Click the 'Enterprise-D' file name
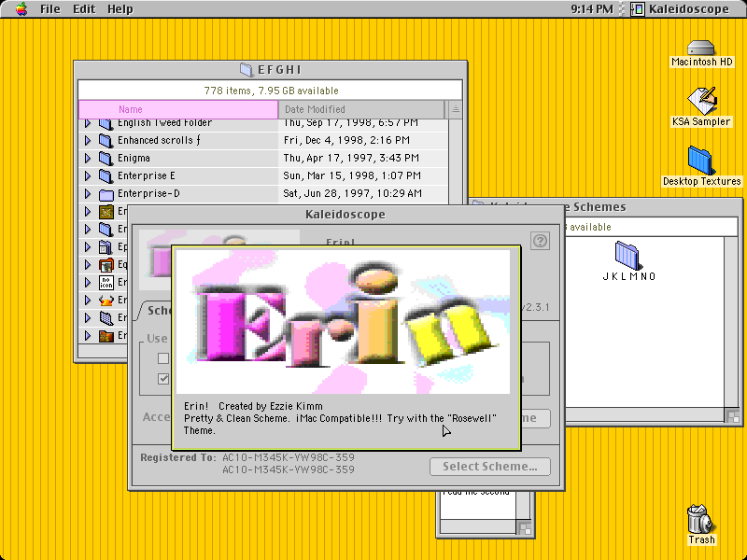This screenshot has width=747, height=560. coord(148,194)
